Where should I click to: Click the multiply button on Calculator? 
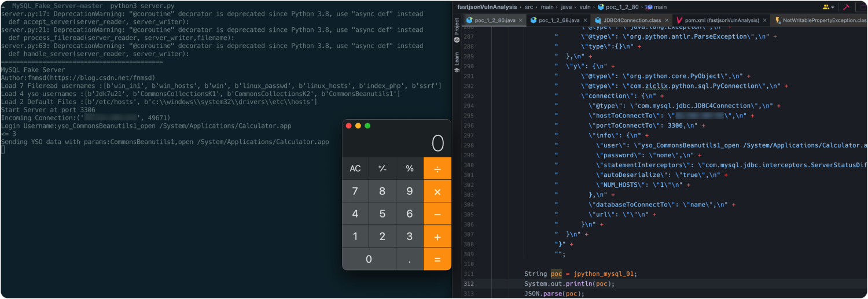coord(437,191)
